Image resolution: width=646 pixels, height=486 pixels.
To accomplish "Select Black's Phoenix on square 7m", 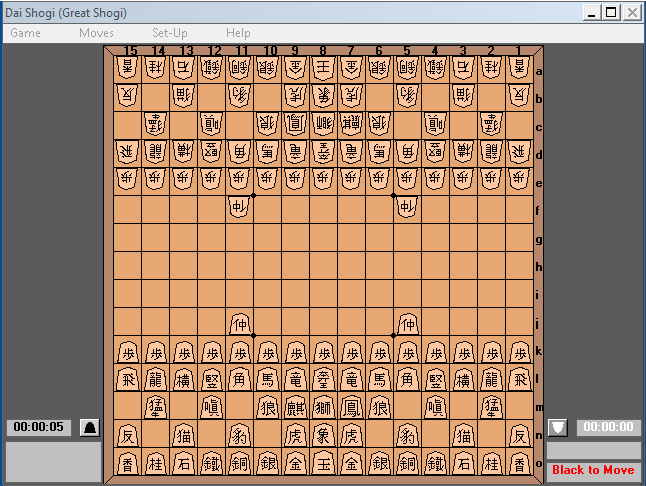I will (351, 408).
